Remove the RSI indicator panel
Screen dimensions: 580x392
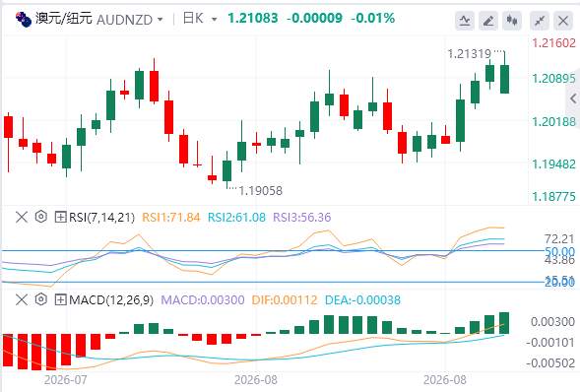tap(22, 217)
